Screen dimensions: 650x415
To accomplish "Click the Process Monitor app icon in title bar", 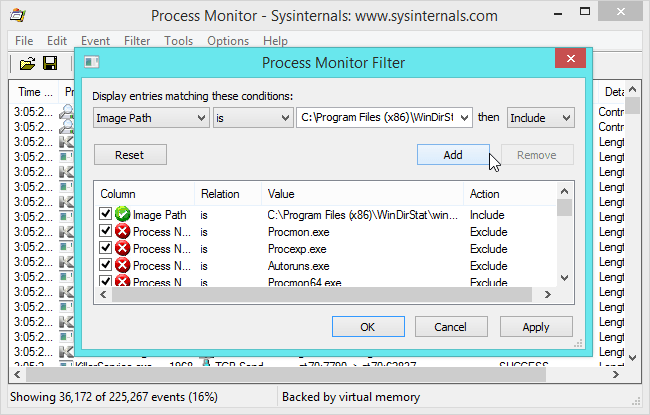I will pos(18,15).
